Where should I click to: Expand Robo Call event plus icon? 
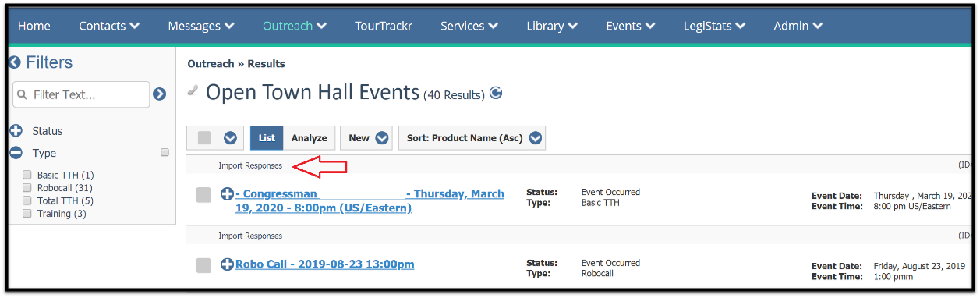click(227, 264)
